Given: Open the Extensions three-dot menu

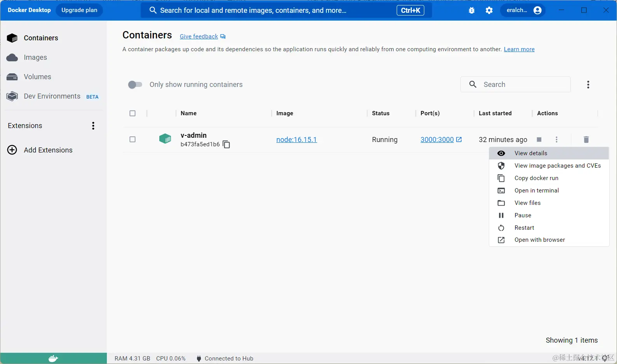Looking at the screenshot, I should (x=93, y=126).
